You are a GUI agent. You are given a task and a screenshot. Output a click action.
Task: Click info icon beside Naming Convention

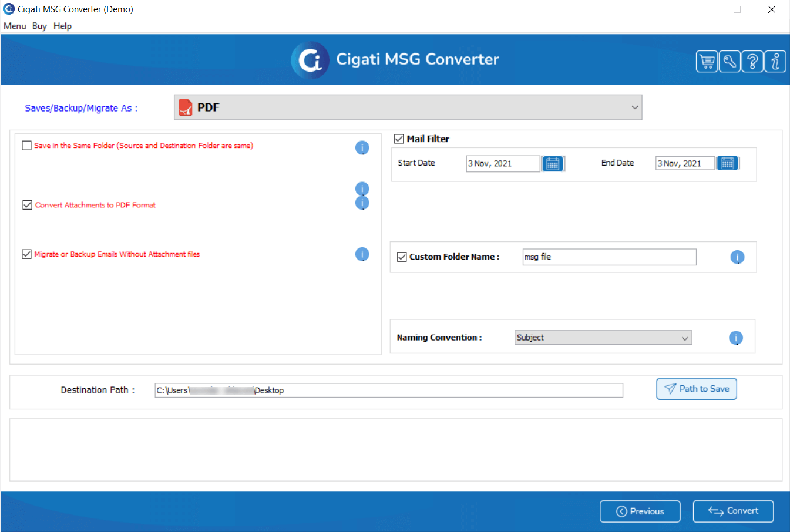point(736,338)
